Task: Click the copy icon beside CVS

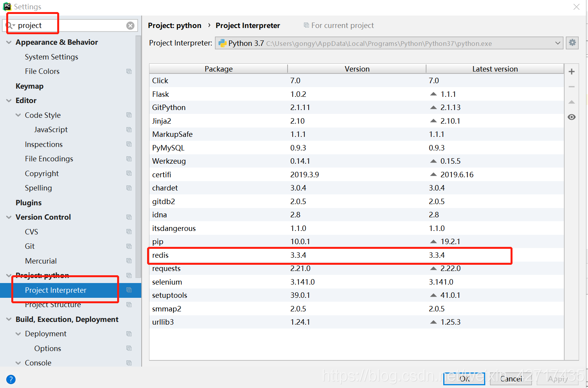Action: coord(129,232)
